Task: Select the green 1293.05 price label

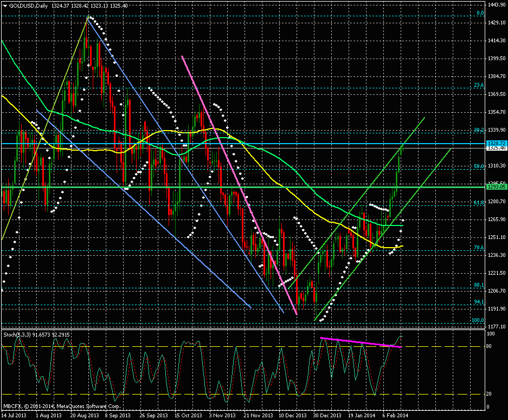Action: point(496,187)
